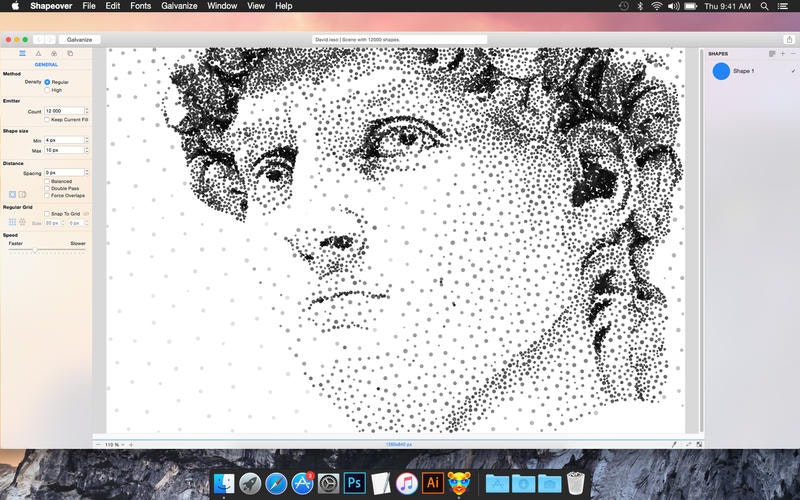Click the Min shape size stepper
The image size is (800, 500).
(x=87, y=140)
